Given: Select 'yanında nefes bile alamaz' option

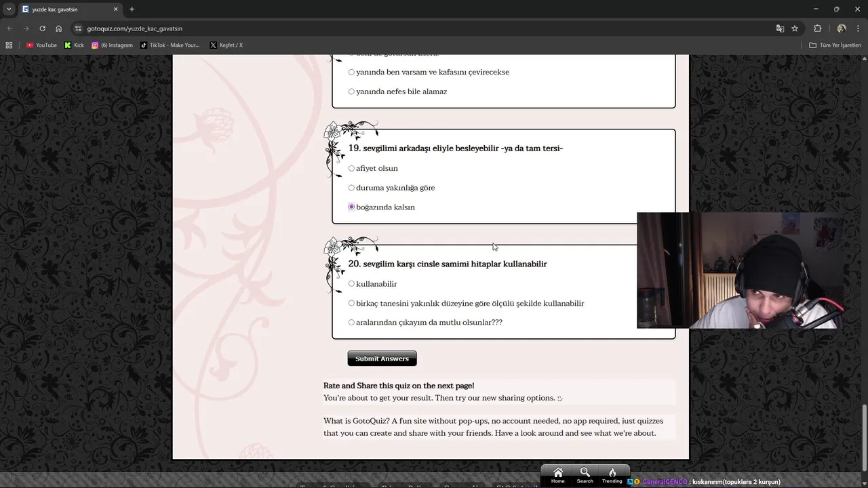Looking at the screenshot, I should (x=351, y=91).
